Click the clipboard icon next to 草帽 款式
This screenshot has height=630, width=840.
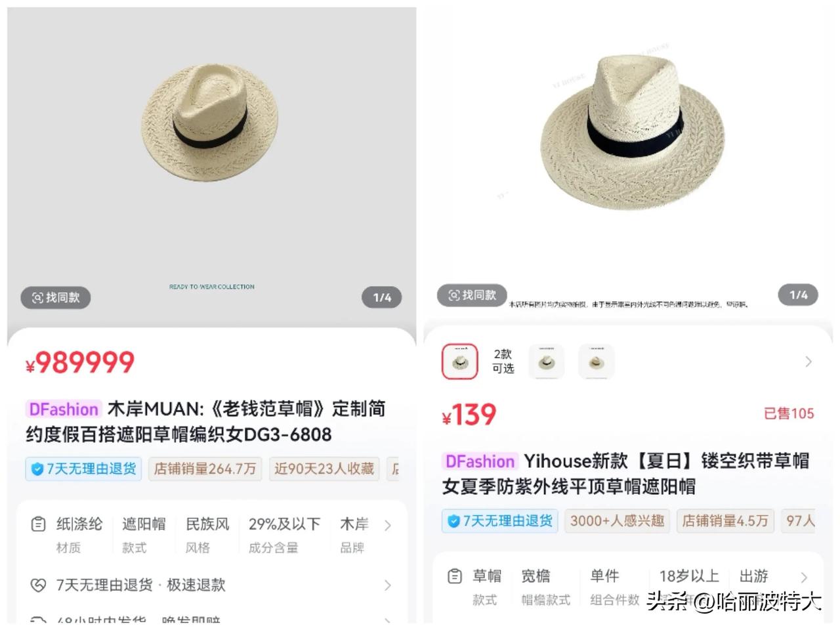point(455,576)
